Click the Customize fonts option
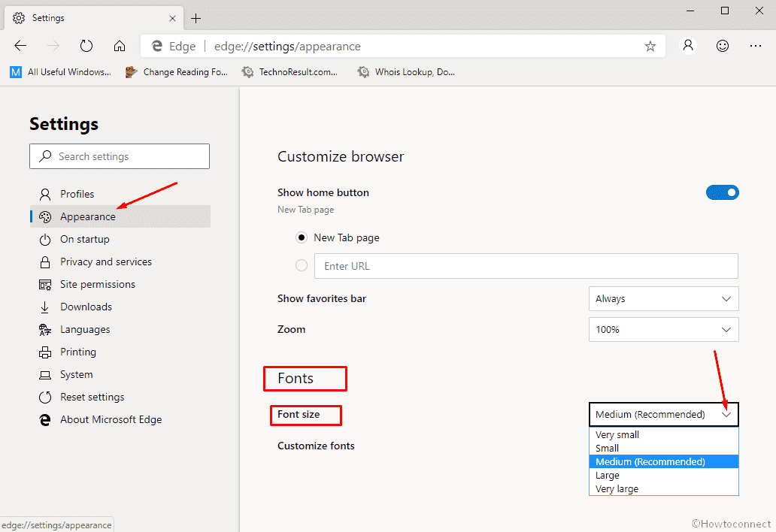This screenshot has width=776, height=532. click(316, 446)
